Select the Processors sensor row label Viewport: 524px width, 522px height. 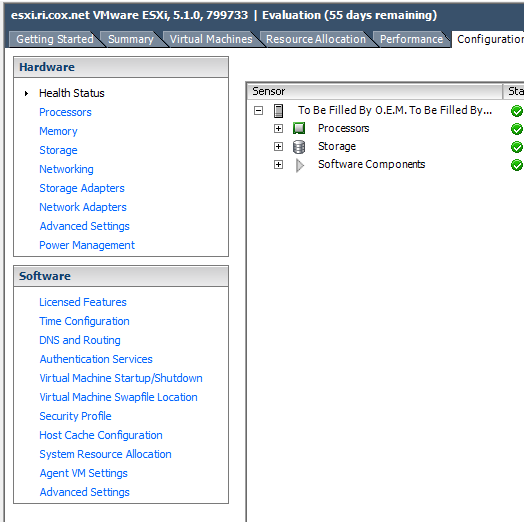343,129
